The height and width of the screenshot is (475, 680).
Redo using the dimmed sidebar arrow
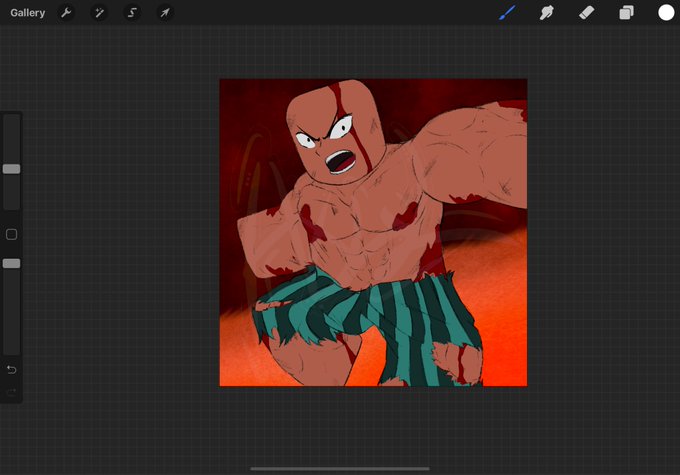(11, 393)
